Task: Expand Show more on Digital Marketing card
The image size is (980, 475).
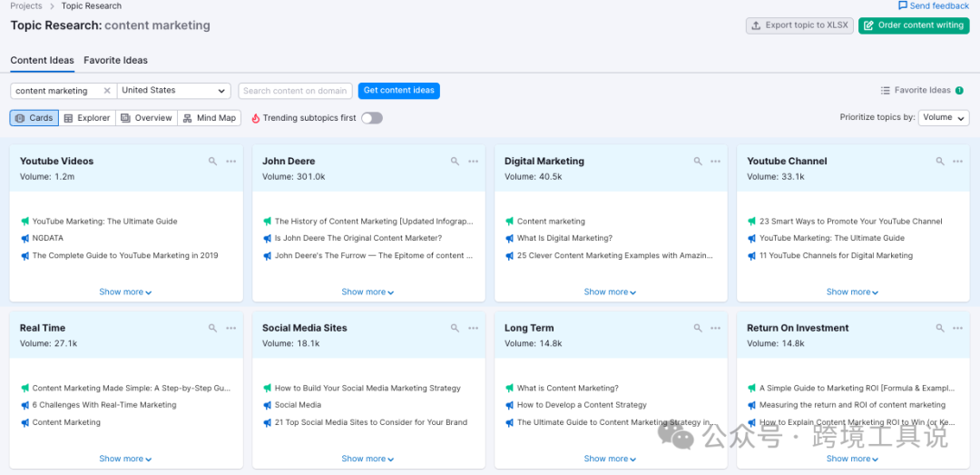Action: point(610,292)
